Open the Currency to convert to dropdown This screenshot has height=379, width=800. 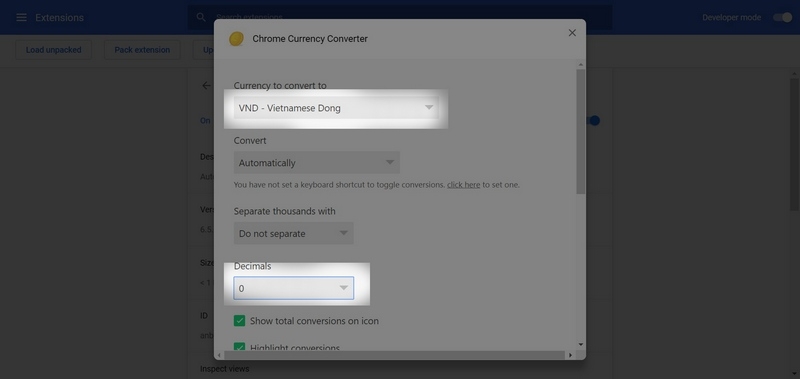pyautogui.click(x=336, y=108)
